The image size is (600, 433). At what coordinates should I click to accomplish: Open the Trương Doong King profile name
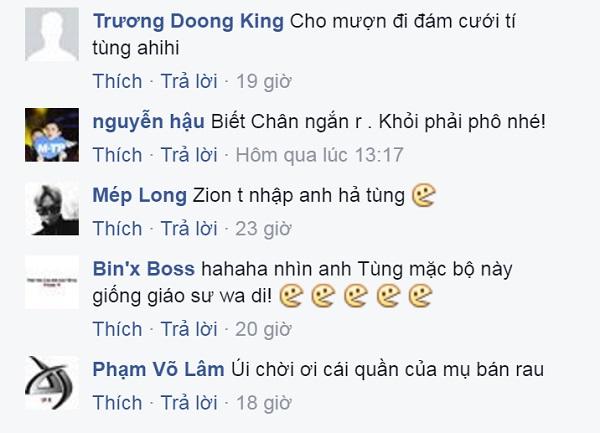188,21
